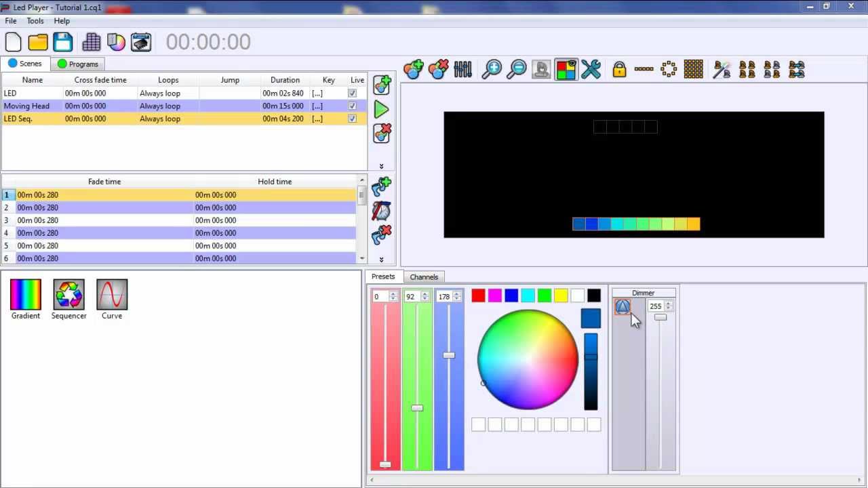Click the magic wand fixture icon
Viewport: 868px width, 488px height.
tap(722, 69)
